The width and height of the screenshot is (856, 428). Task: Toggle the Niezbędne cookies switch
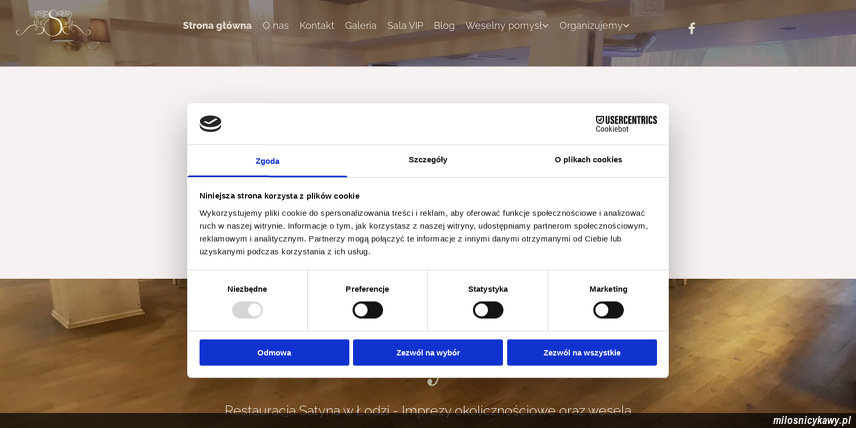(x=247, y=310)
